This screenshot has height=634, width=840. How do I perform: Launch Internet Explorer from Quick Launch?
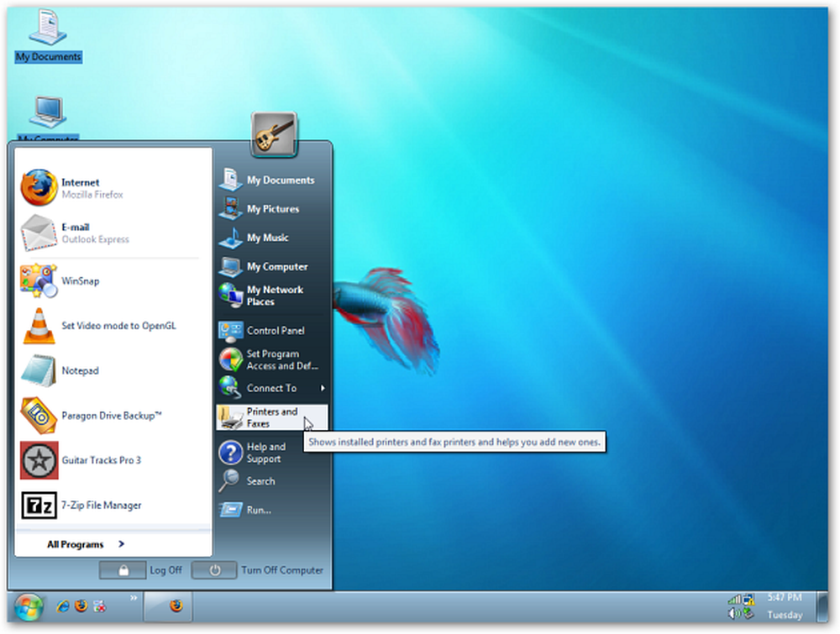63,606
